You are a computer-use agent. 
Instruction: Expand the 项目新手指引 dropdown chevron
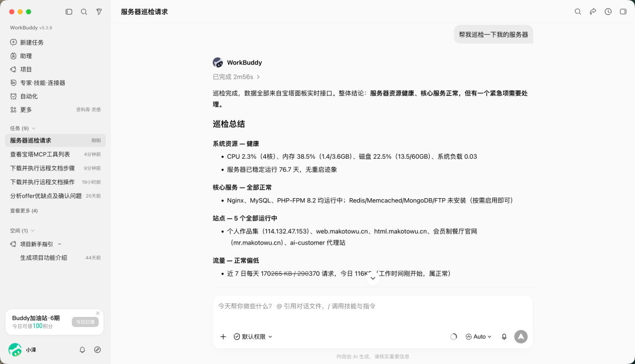click(59, 244)
